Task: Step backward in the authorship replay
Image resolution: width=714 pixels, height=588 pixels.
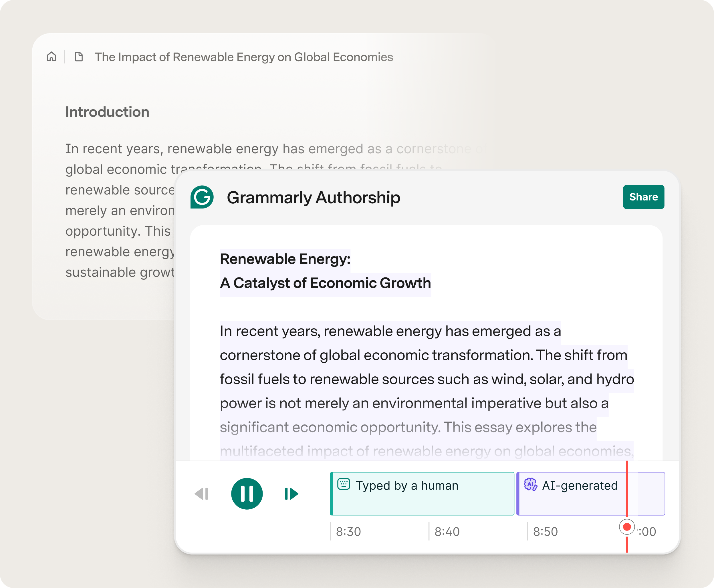Action: [x=202, y=494]
